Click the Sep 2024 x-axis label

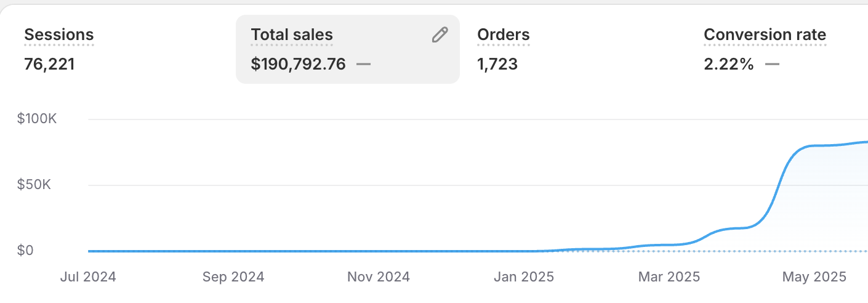(233, 277)
